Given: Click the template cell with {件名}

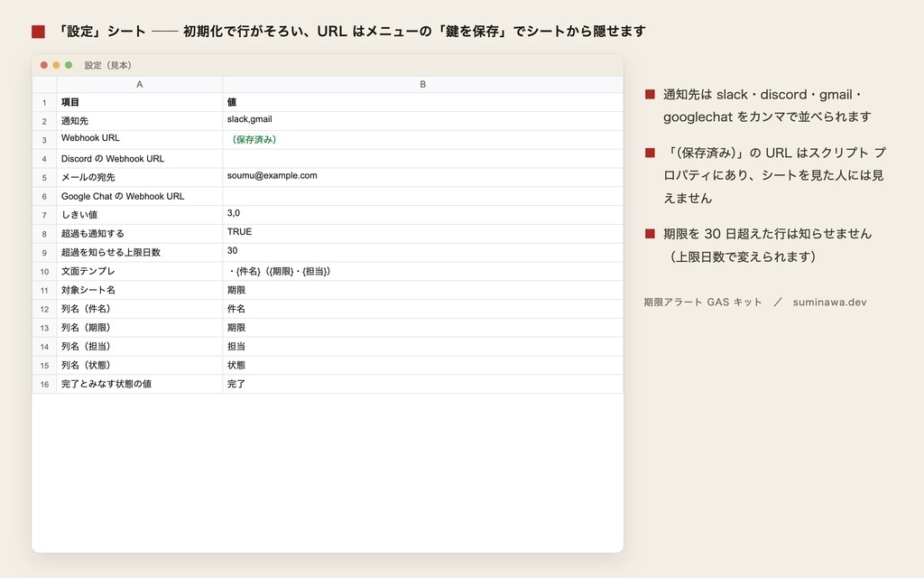Looking at the screenshot, I should point(422,271).
